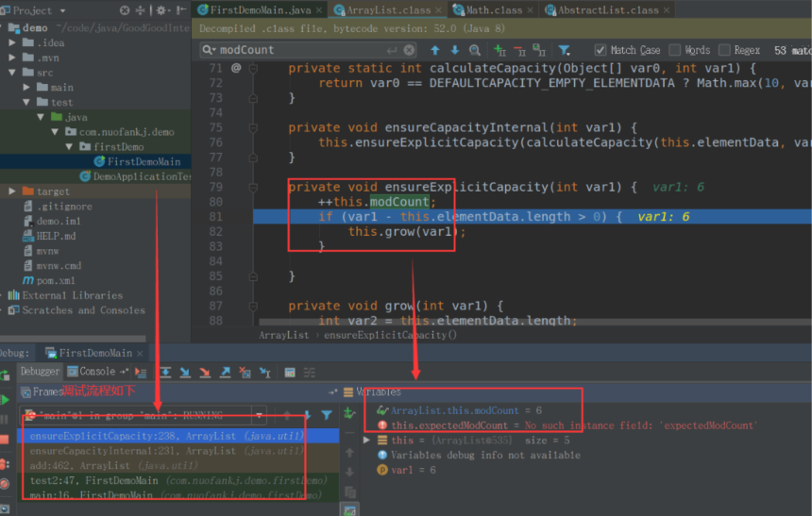The height and width of the screenshot is (516, 812).
Task: Toggle the Match Case checkbox
Action: point(601,50)
